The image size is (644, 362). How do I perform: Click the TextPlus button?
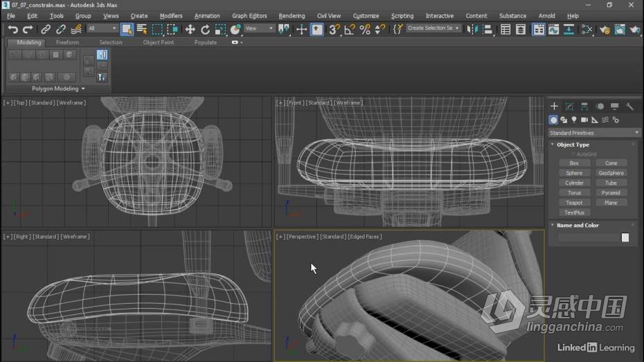tap(574, 212)
